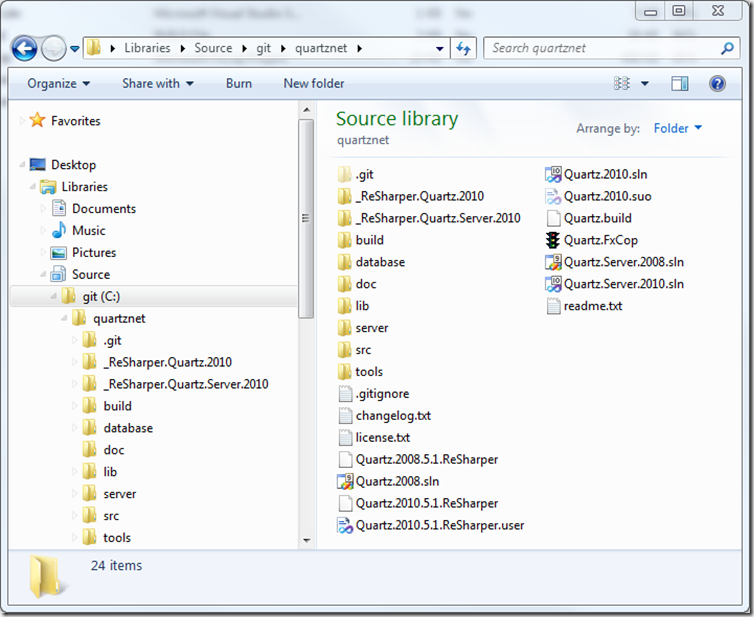Viewport: 754px width, 617px height.
Task: Click the refresh icon beside address bar
Action: point(464,48)
